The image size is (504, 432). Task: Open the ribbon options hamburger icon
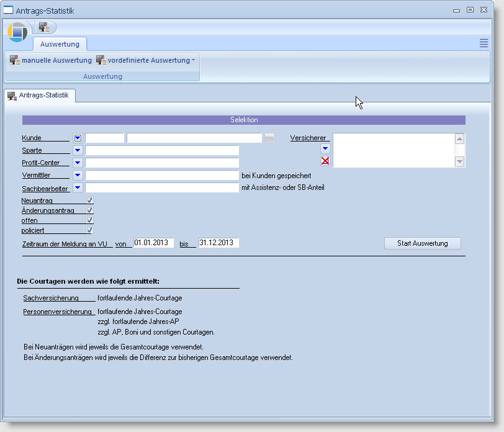pyautogui.click(x=484, y=43)
